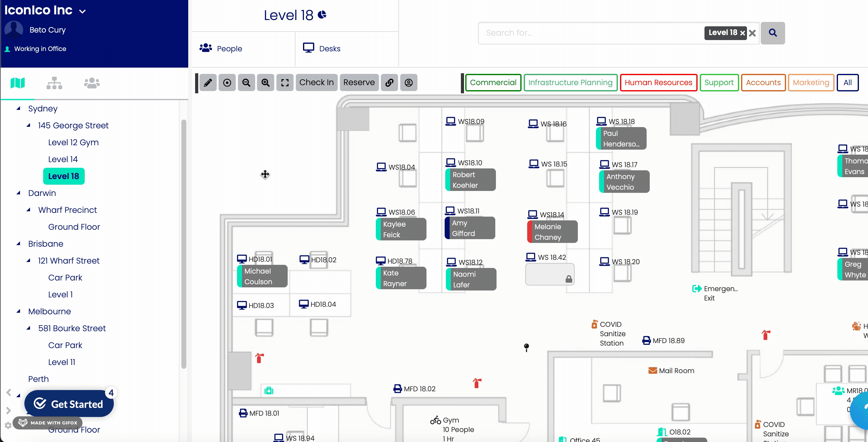868x442 pixels.
Task: Select hot desk HD18.02
Action: click(318, 260)
